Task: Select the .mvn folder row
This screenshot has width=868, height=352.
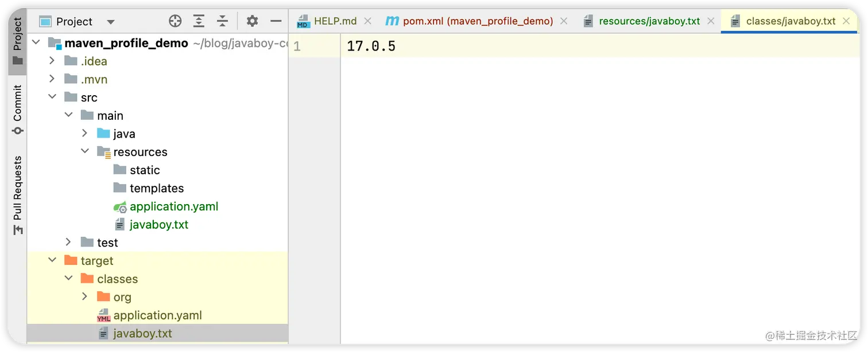Action: (157, 79)
